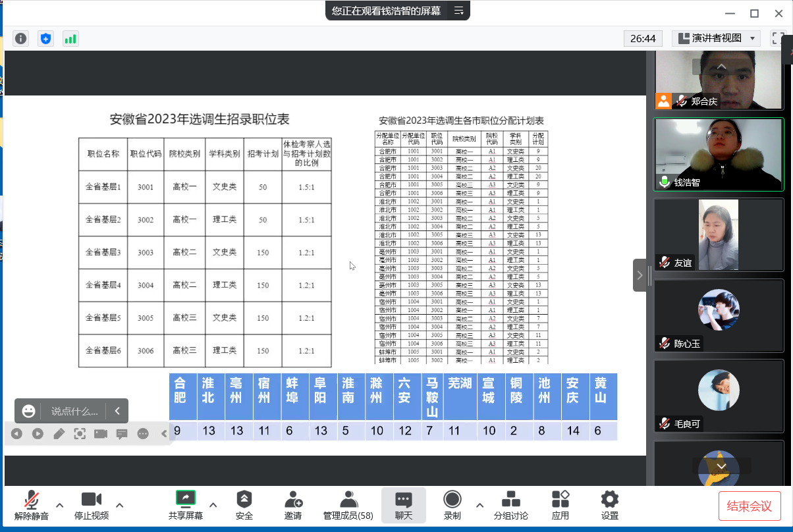Open 设置 settings gear
Screen dimensions: 793x532
[610, 505]
